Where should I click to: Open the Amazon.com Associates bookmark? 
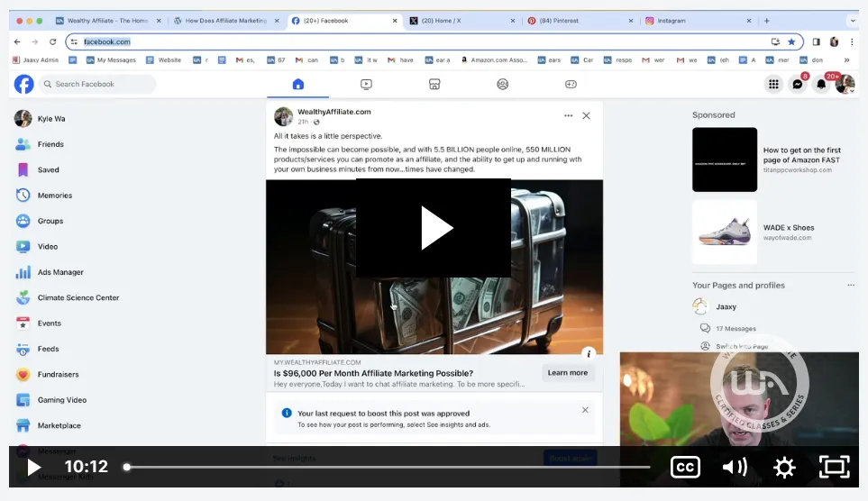point(494,59)
